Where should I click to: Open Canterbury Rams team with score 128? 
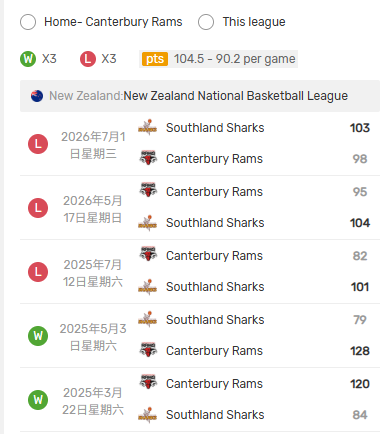point(214,351)
